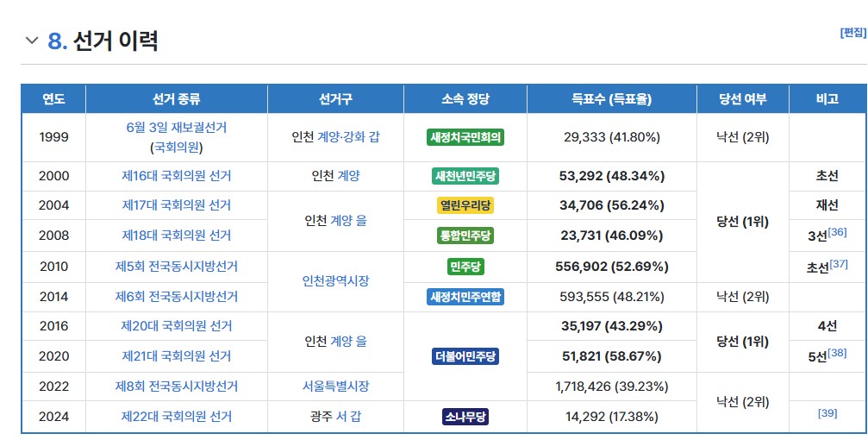Collapse the 선거 이력 section chevron

[x=32, y=41]
